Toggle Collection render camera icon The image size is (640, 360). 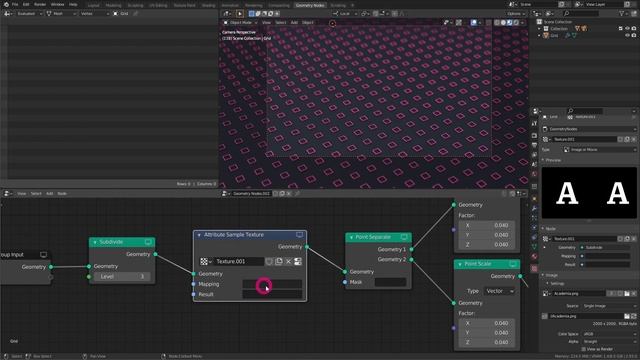tap(634, 29)
